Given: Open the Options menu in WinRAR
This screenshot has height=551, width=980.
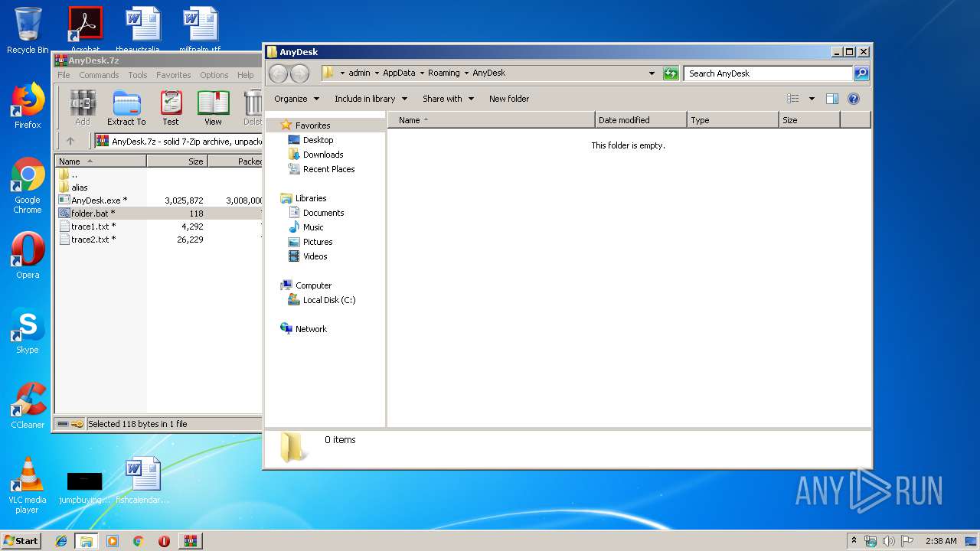Looking at the screenshot, I should (x=214, y=75).
